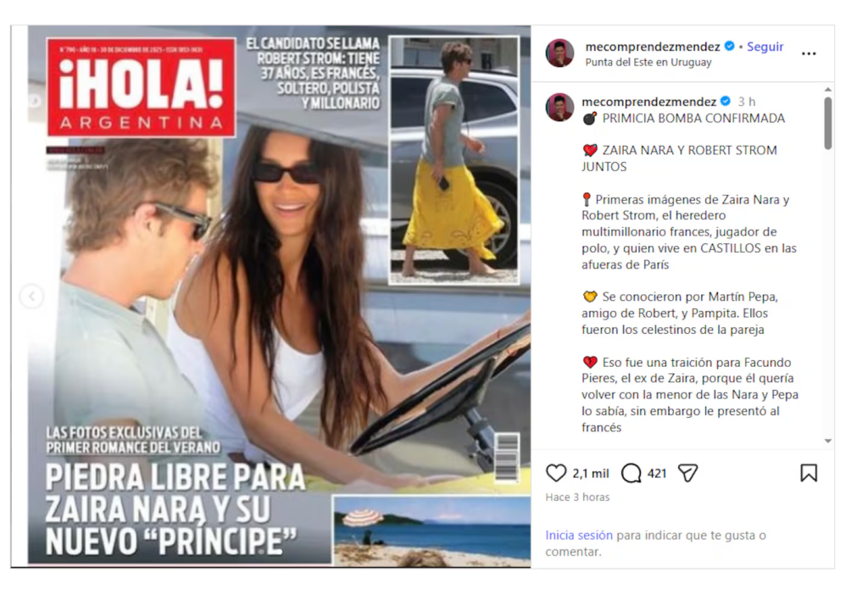Click the Hace 3 horas timestamp

(577, 497)
